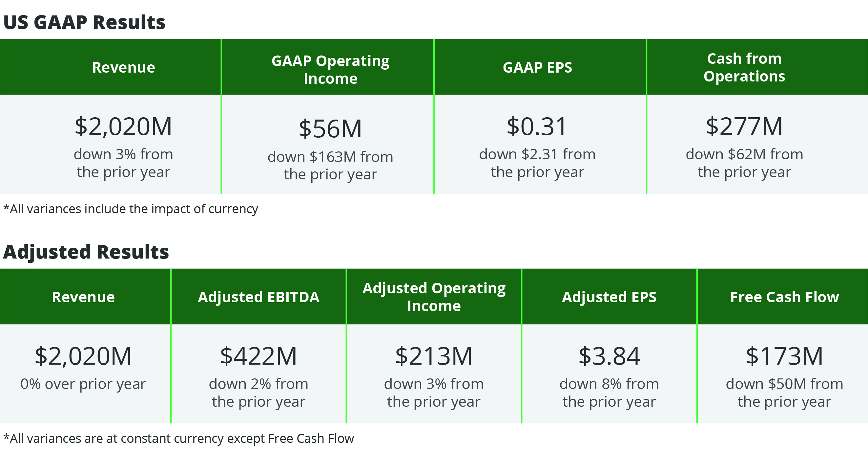Screen dimensions: 868x453
Task: Click the "0% over prior year" text
Action: point(83,384)
